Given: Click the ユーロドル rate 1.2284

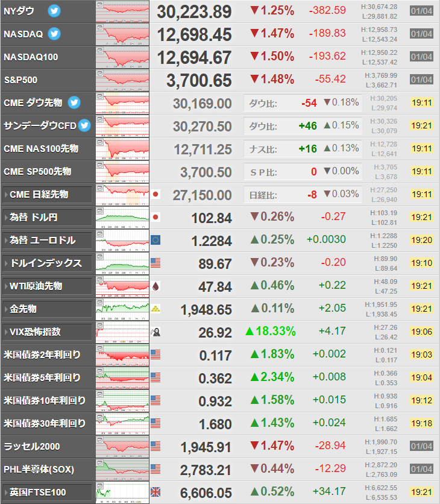Looking at the screenshot, I should click(212, 241).
